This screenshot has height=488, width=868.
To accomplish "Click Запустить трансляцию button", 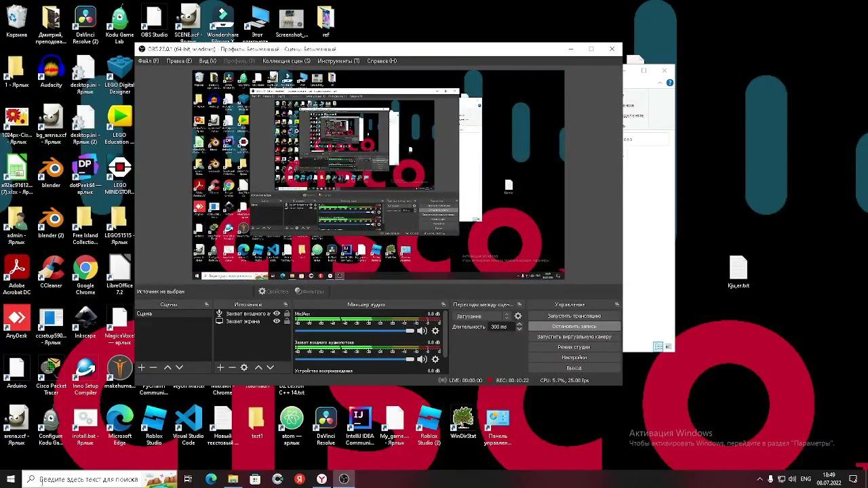I will tap(574, 316).
